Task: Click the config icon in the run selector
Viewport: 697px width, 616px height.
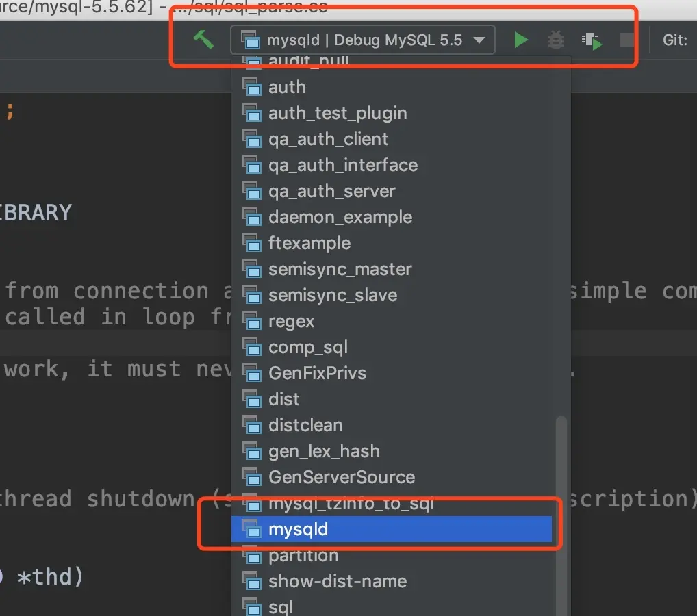Action: click(x=251, y=40)
